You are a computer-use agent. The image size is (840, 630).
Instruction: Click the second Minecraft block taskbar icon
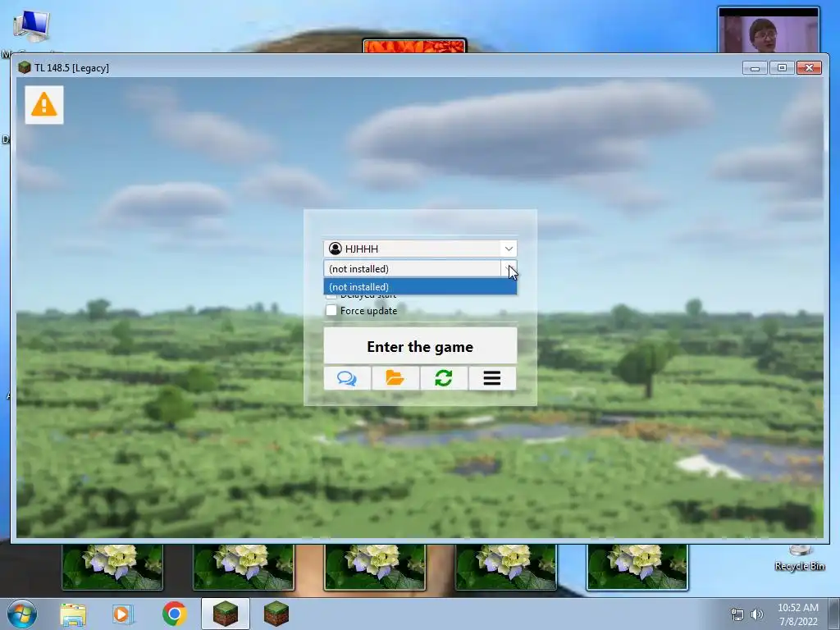click(x=276, y=614)
